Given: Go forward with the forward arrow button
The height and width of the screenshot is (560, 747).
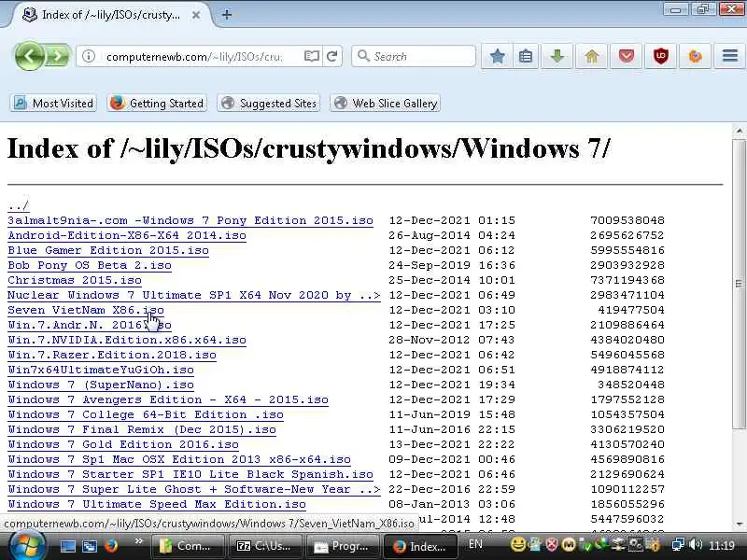Looking at the screenshot, I should click(x=59, y=56).
